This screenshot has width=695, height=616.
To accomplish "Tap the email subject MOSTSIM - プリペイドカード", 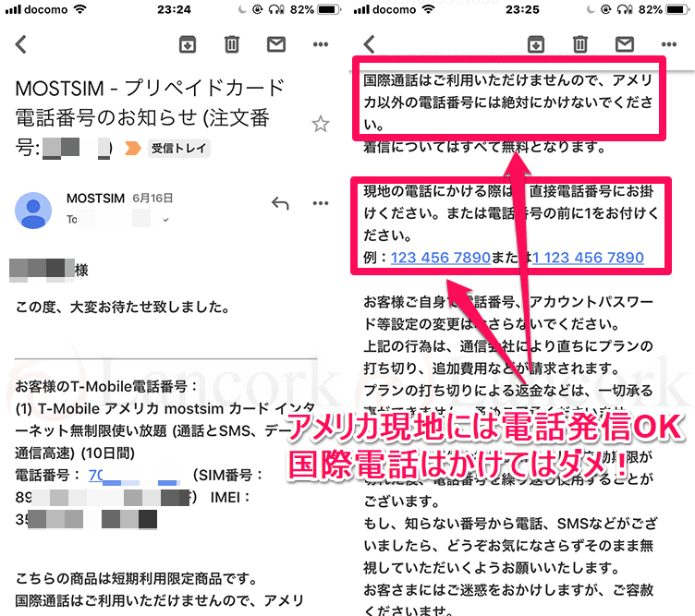I will pos(150,88).
